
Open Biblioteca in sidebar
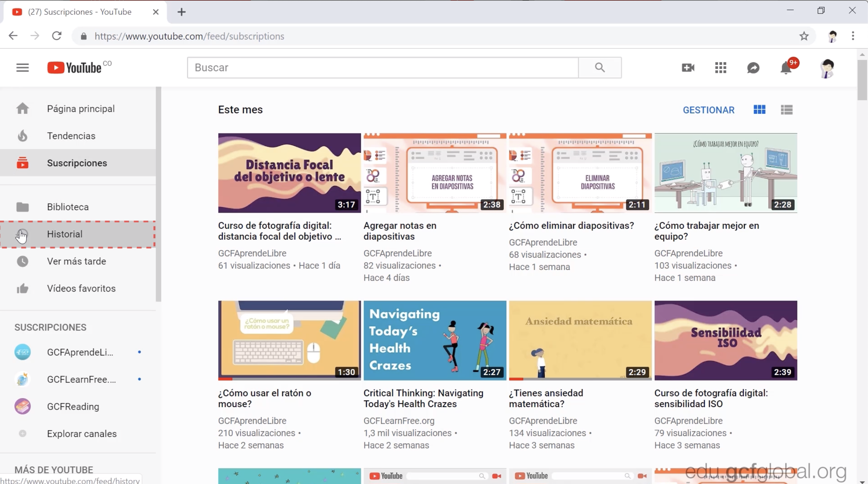[x=78, y=207]
